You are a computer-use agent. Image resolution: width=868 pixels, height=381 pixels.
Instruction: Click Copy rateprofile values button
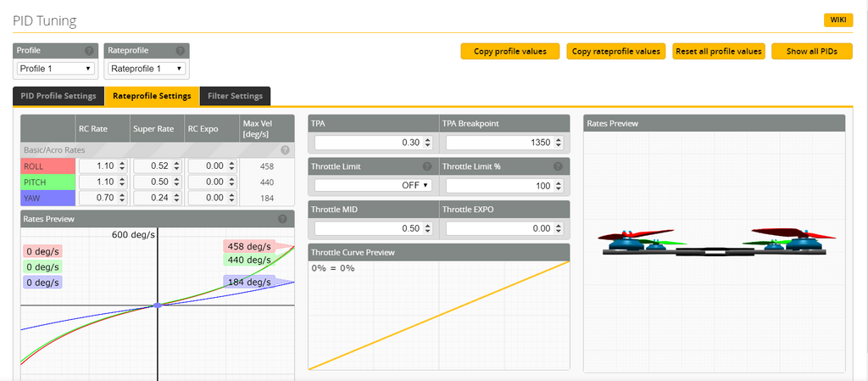(615, 52)
